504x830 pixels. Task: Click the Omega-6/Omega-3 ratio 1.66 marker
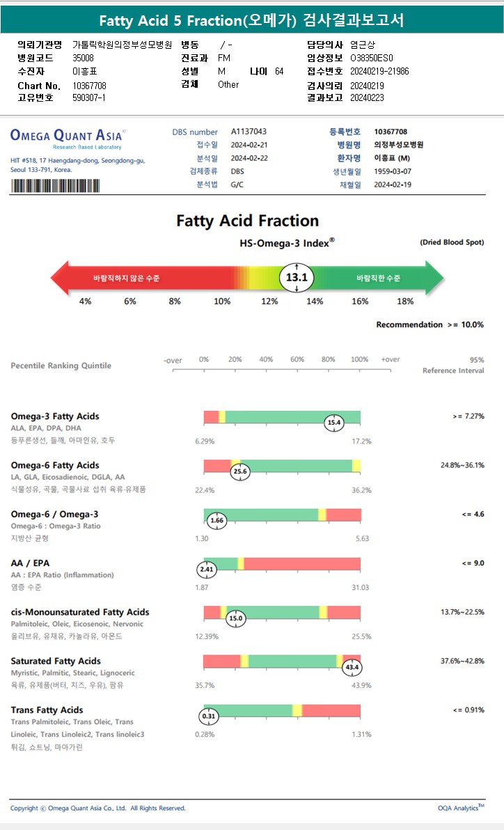click(x=217, y=520)
